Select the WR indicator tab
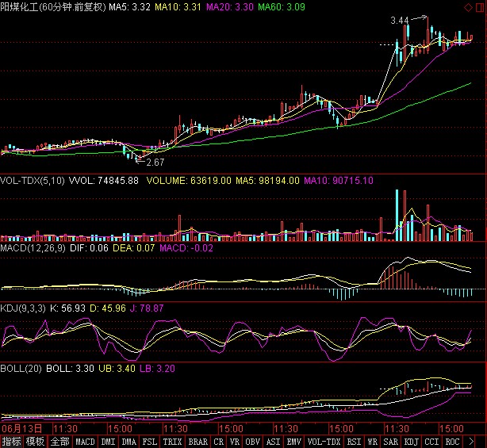The width and height of the screenshot is (487, 448). click(373, 442)
